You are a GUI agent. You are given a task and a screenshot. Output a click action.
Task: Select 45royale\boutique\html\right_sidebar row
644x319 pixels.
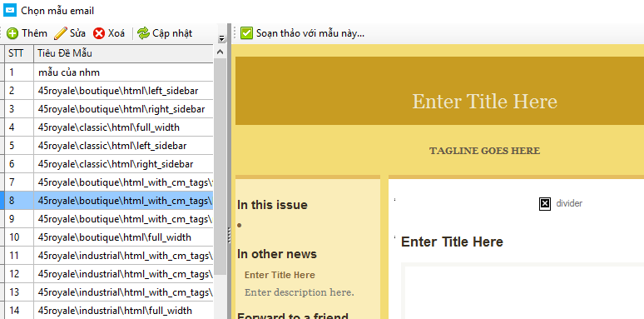coord(109,109)
